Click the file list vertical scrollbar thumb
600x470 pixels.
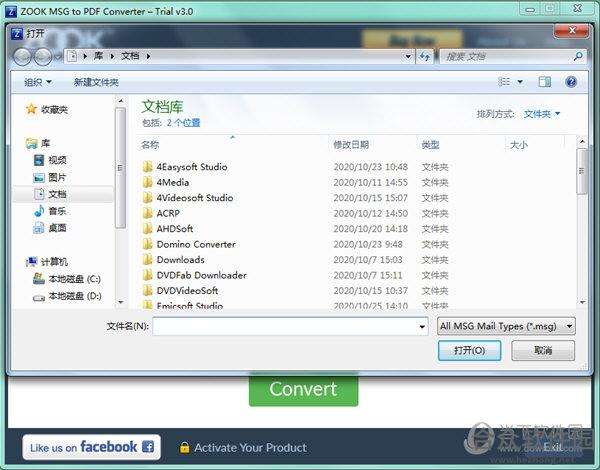tap(582, 171)
